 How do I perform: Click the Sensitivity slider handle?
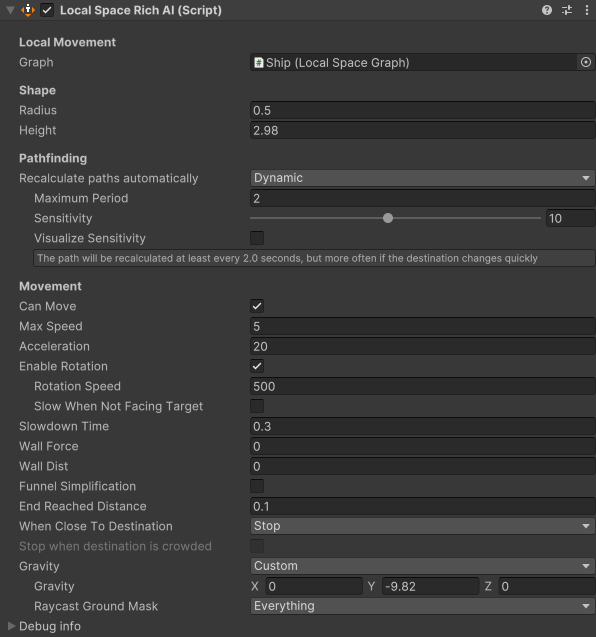pos(388,218)
